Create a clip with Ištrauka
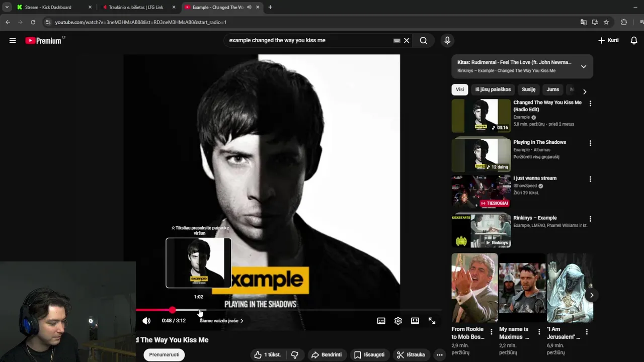 click(x=411, y=355)
